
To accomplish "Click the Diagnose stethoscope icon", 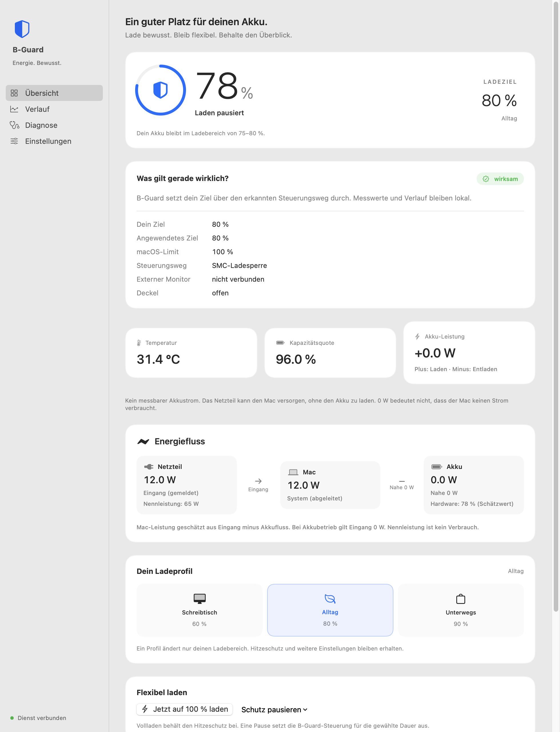I will pyautogui.click(x=14, y=125).
